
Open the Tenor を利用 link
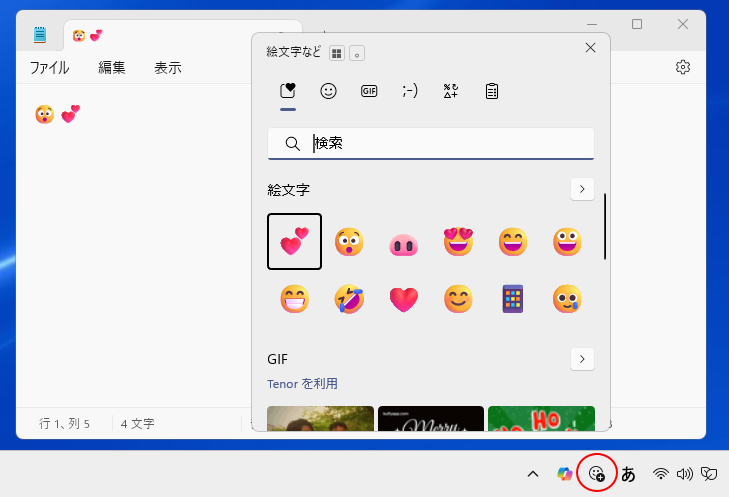point(302,384)
